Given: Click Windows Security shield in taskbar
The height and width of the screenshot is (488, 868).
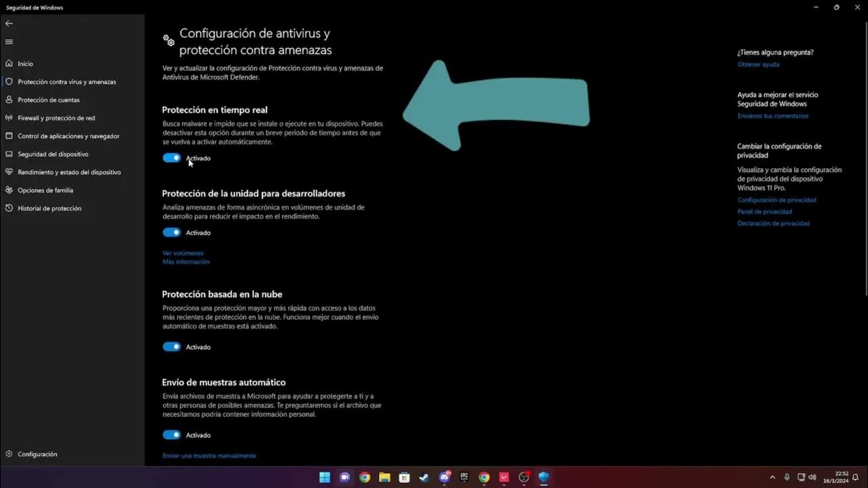Looking at the screenshot, I should pos(543,477).
